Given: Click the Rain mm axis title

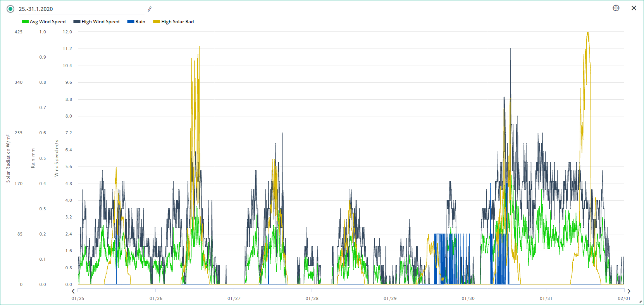Looking at the screenshot, I should [x=33, y=158].
